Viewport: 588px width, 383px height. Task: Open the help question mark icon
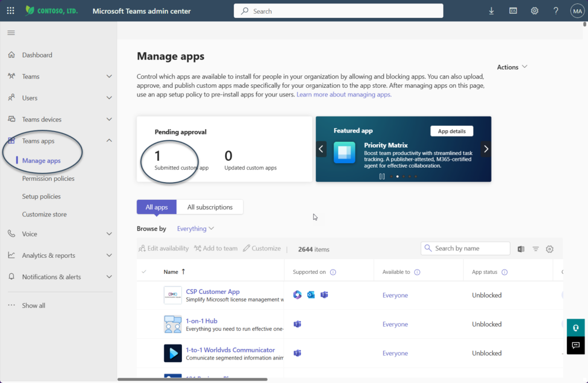tap(556, 11)
